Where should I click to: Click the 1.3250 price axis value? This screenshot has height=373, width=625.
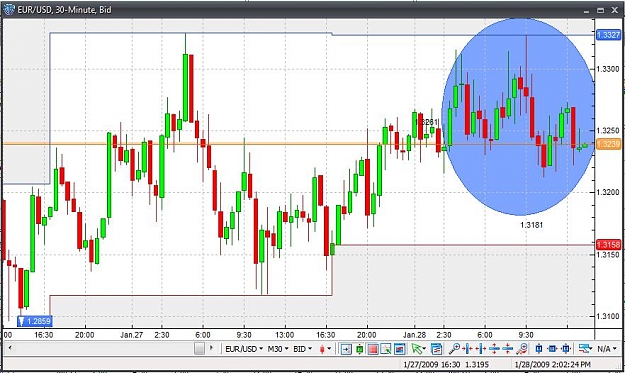608,131
